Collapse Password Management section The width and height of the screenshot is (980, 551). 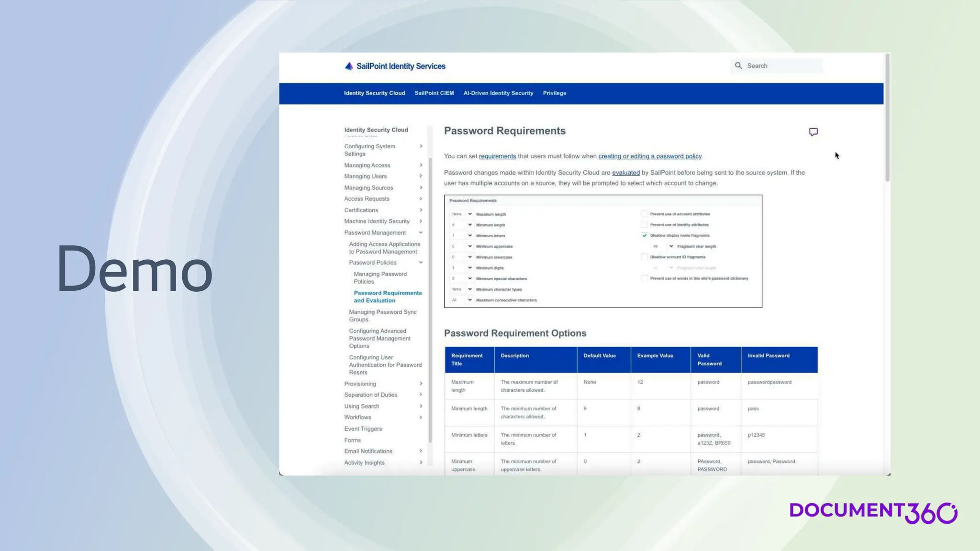click(x=421, y=232)
